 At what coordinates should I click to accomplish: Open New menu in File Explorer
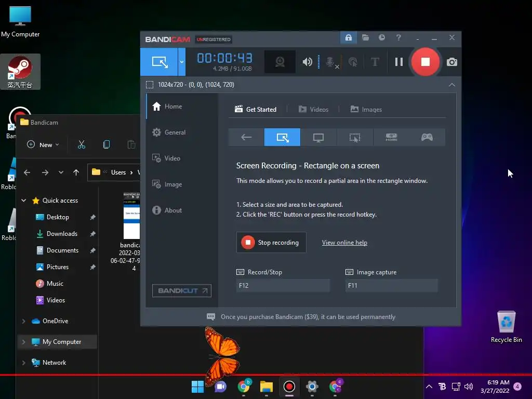point(43,145)
